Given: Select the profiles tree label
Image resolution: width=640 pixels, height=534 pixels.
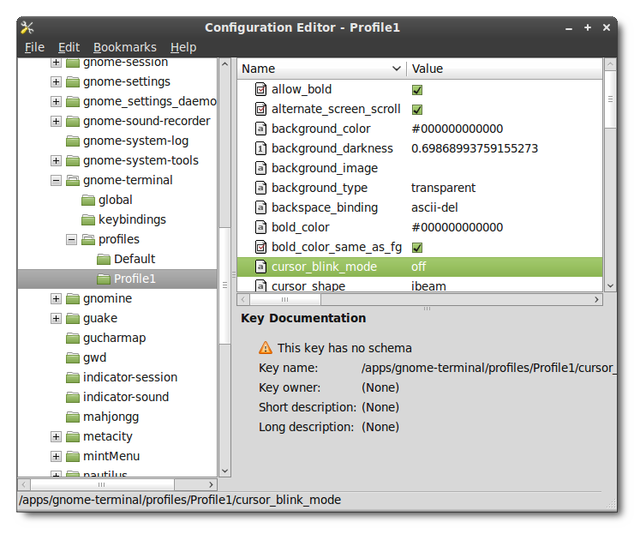Looking at the screenshot, I should 119,239.
